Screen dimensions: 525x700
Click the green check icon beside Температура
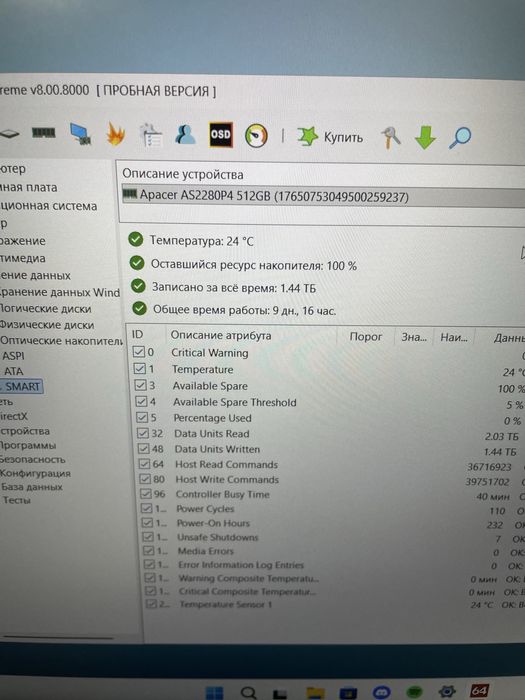[135, 240]
